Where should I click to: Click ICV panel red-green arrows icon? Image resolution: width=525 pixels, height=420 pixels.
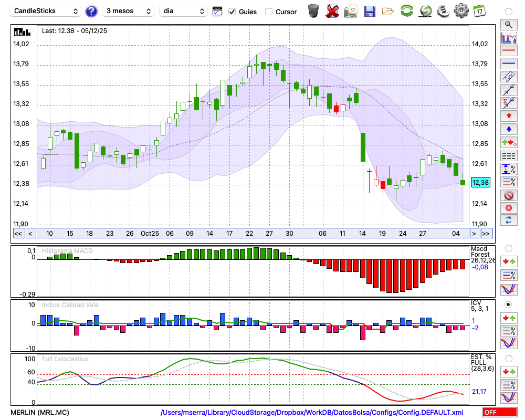(x=509, y=318)
